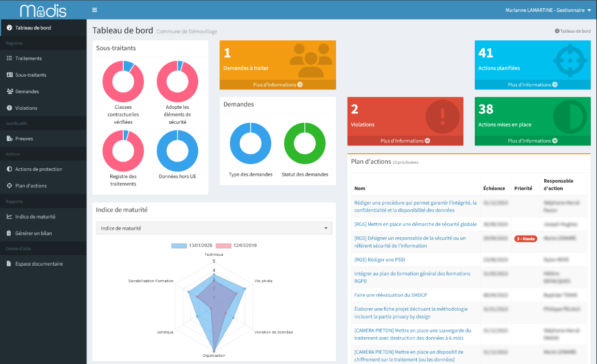Open Intégrer au plan de formation général action

[x=412, y=277]
